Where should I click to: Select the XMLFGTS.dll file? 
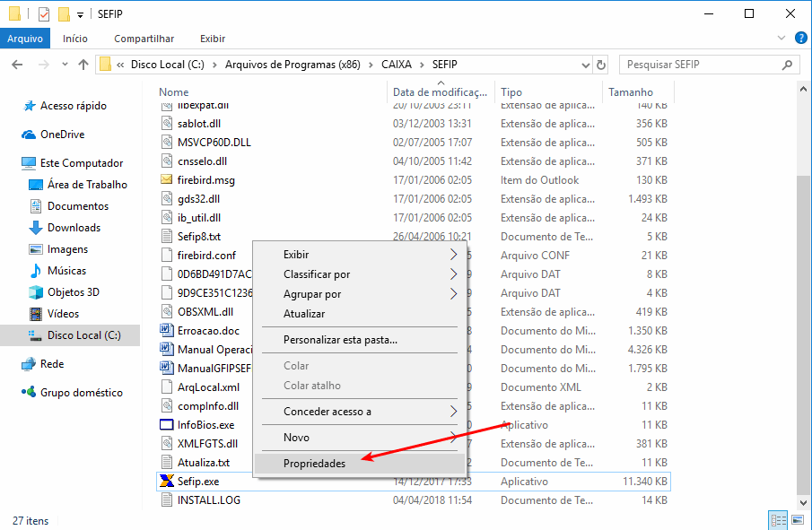[207, 444]
